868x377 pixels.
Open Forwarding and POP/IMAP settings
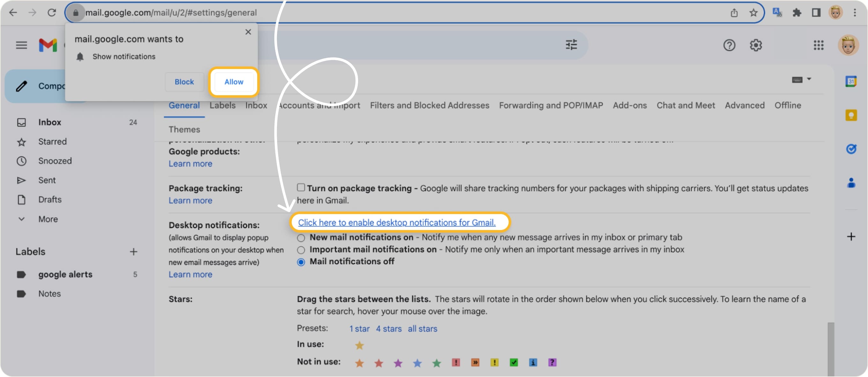[x=551, y=105]
